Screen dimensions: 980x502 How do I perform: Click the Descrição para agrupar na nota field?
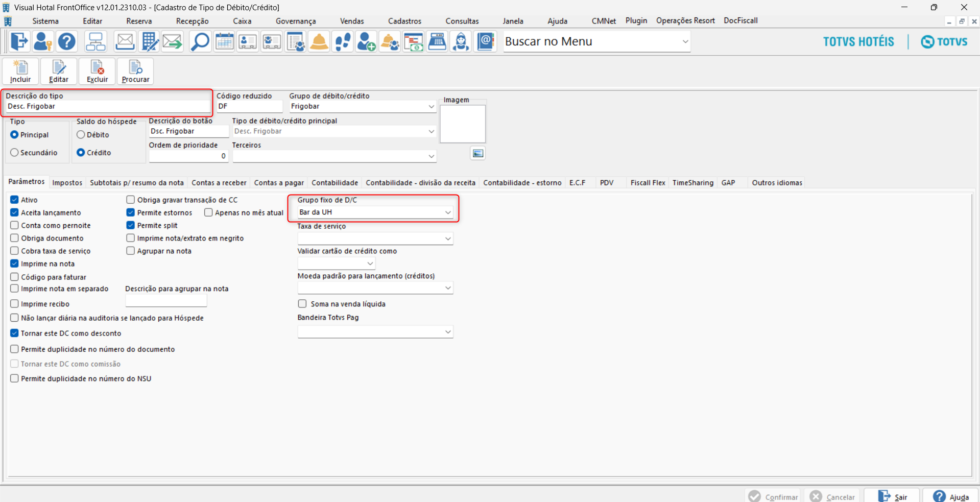click(166, 300)
